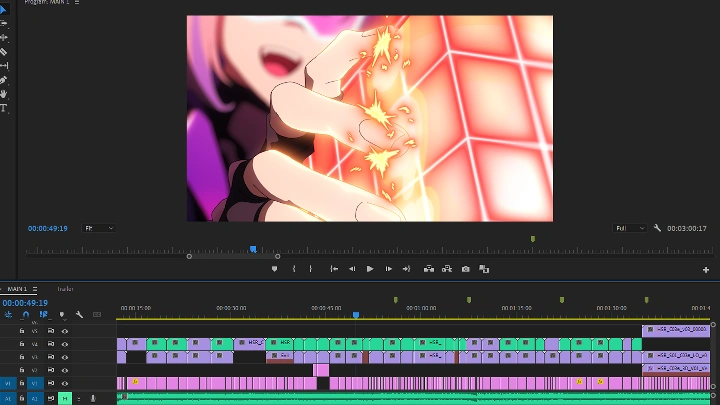Select the Pen tool
This screenshot has height=405, width=720.
[4, 80]
